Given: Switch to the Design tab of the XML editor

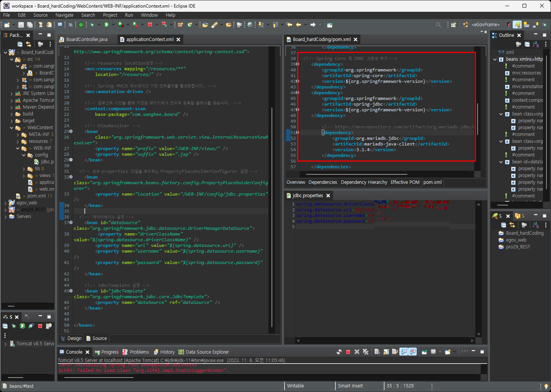Looking at the screenshot, I should [x=71, y=338].
